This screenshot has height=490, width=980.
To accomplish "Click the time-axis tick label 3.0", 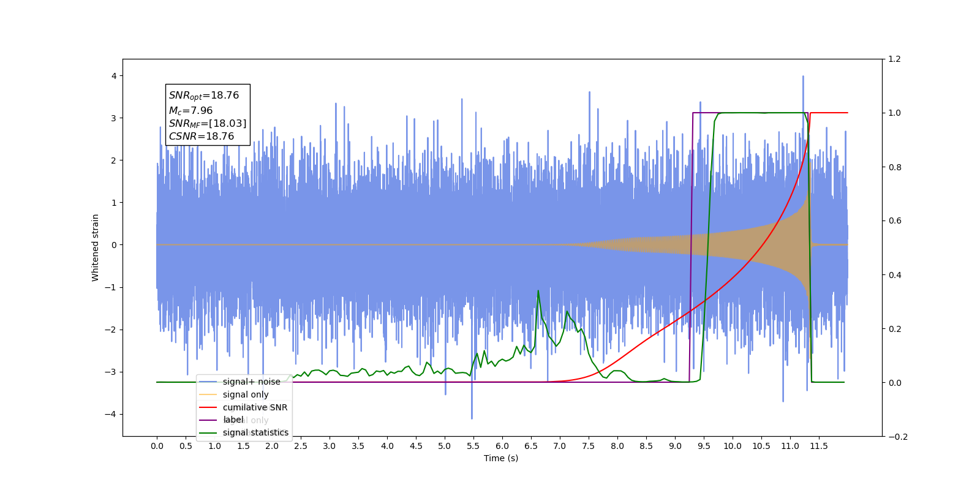I will pos(330,446).
